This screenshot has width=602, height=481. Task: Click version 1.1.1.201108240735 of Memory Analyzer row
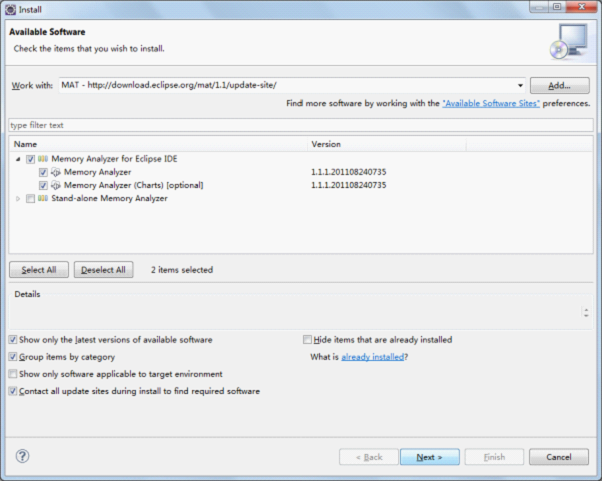[x=349, y=172]
